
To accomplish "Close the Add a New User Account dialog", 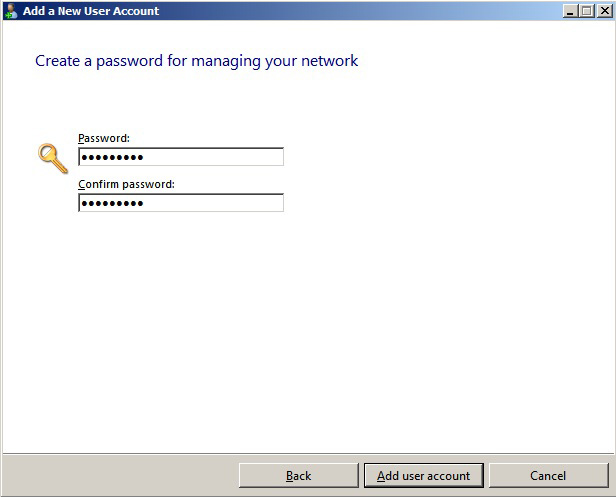I will click(x=603, y=11).
